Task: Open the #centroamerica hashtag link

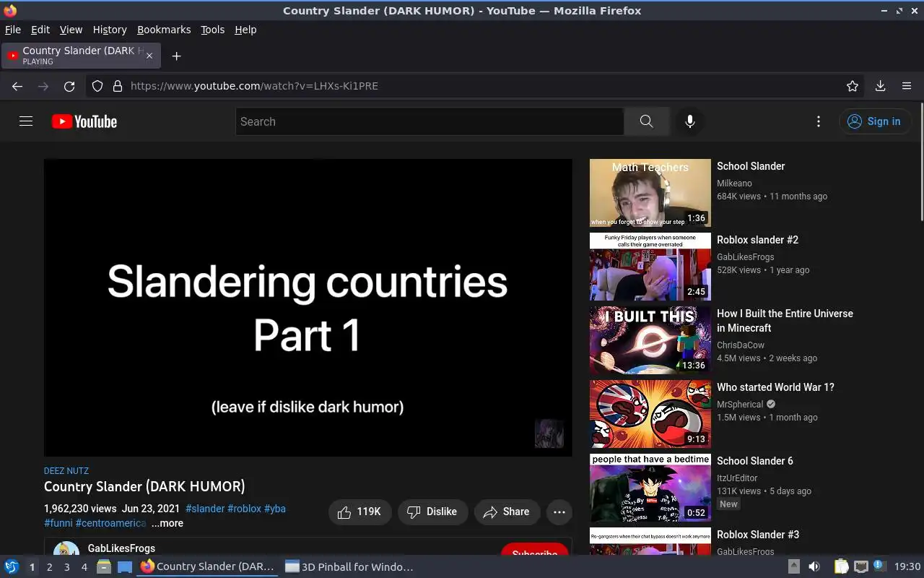Action: tap(110, 523)
